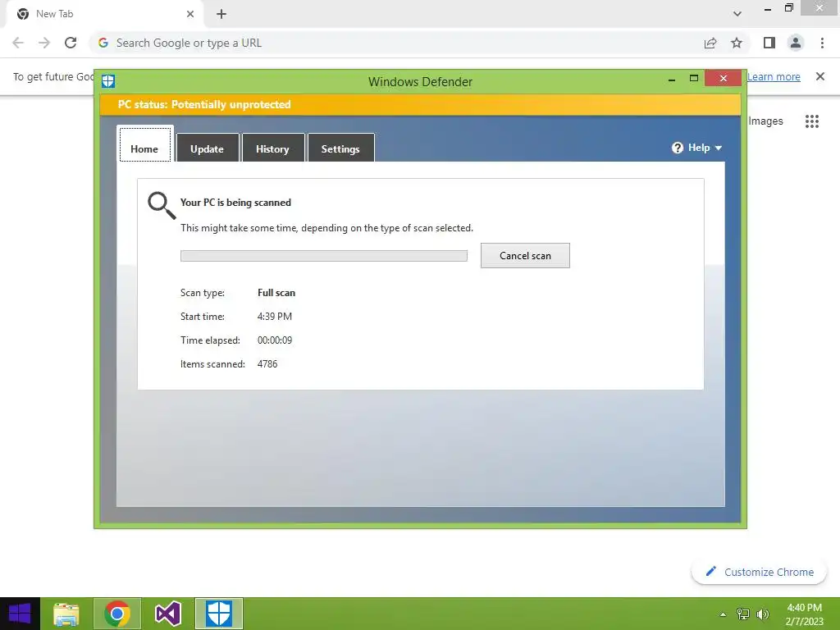Click the scan progress bar
Image resolution: width=840 pixels, height=630 pixels.
(323, 256)
